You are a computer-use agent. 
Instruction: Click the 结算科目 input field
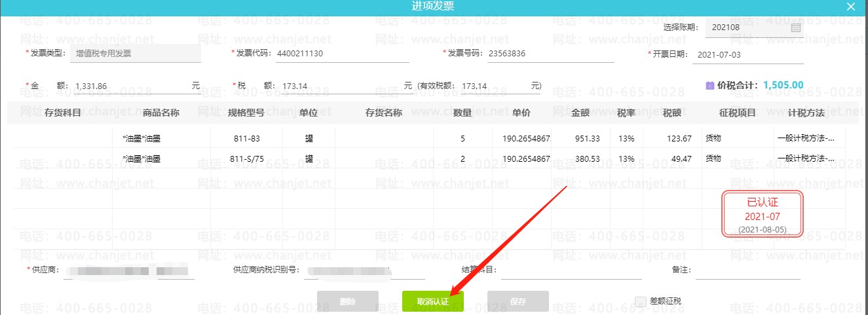571,270
